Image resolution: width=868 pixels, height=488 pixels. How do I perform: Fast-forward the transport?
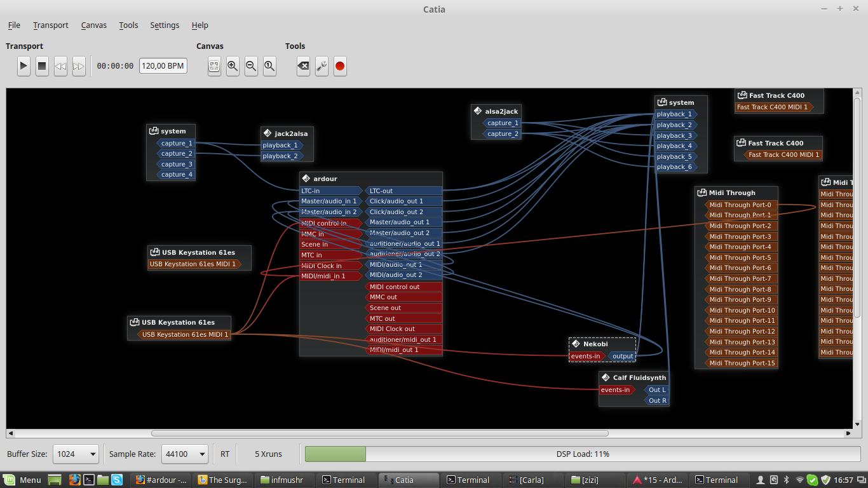coord(79,65)
